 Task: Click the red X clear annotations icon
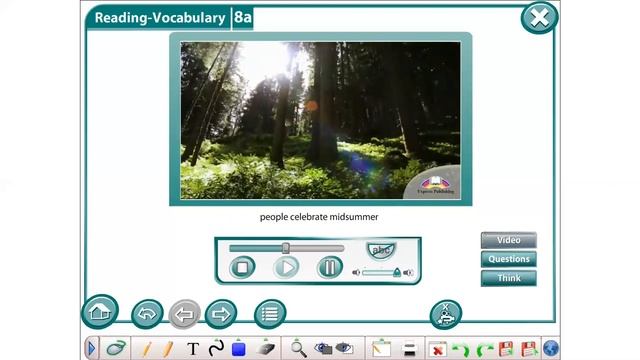[438, 350]
